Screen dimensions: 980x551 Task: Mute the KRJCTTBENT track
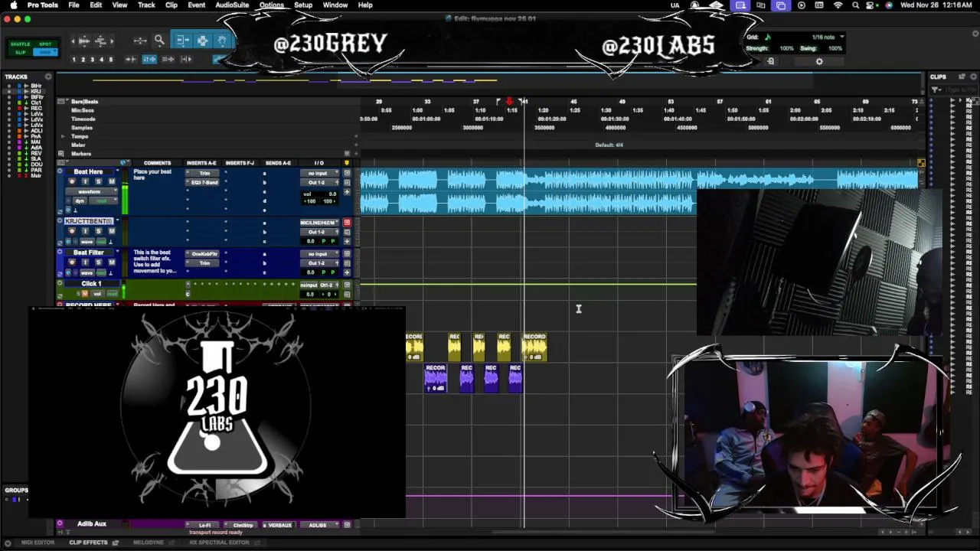coord(111,231)
